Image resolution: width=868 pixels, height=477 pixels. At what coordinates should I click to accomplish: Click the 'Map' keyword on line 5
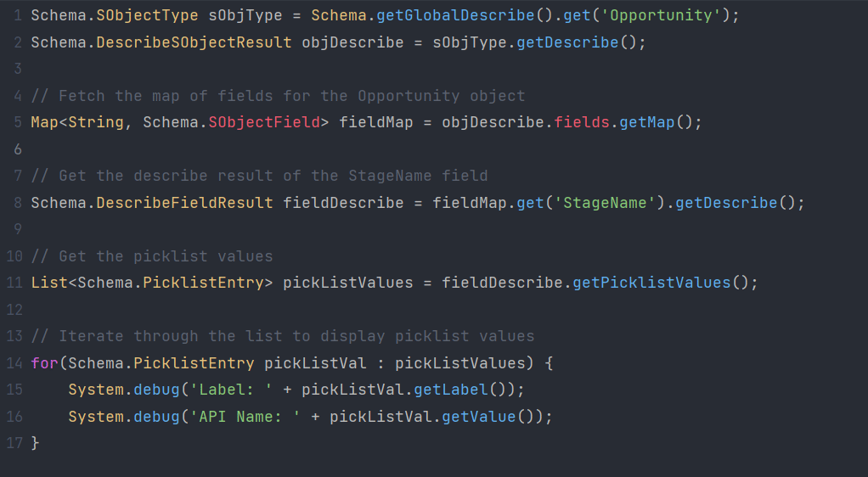pyautogui.click(x=44, y=122)
